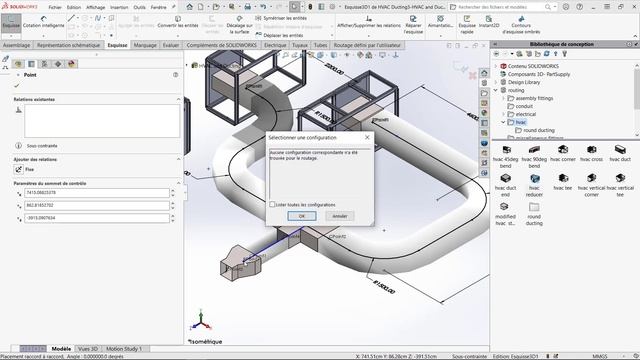Refresh the Design Library panel
The image size is (640, 360).
(547, 54)
